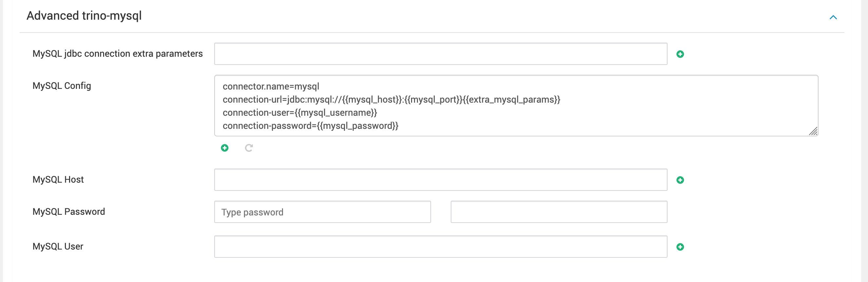Image resolution: width=868 pixels, height=282 pixels.
Task: Click the MySQL jdbc connection extra parameters label
Action: coord(118,54)
